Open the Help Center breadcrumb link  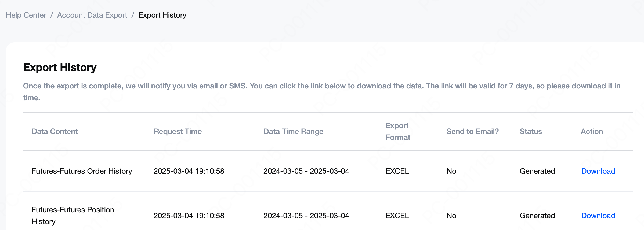[x=26, y=15]
